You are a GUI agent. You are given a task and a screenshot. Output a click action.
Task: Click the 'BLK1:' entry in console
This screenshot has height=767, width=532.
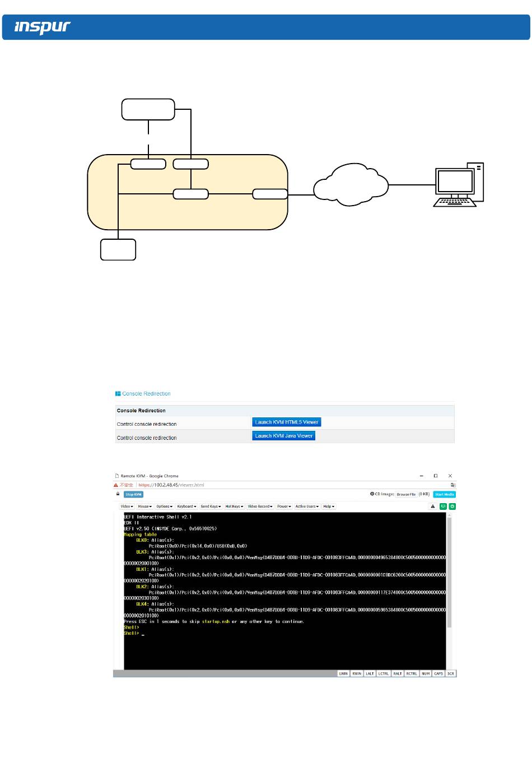pyautogui.click(x=143, y=569)
